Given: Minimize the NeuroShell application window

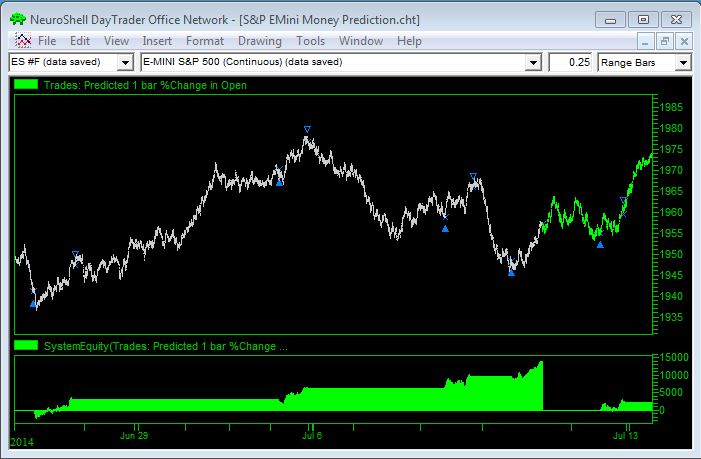Looking at the screenshot, I should [x=610, y=20].
